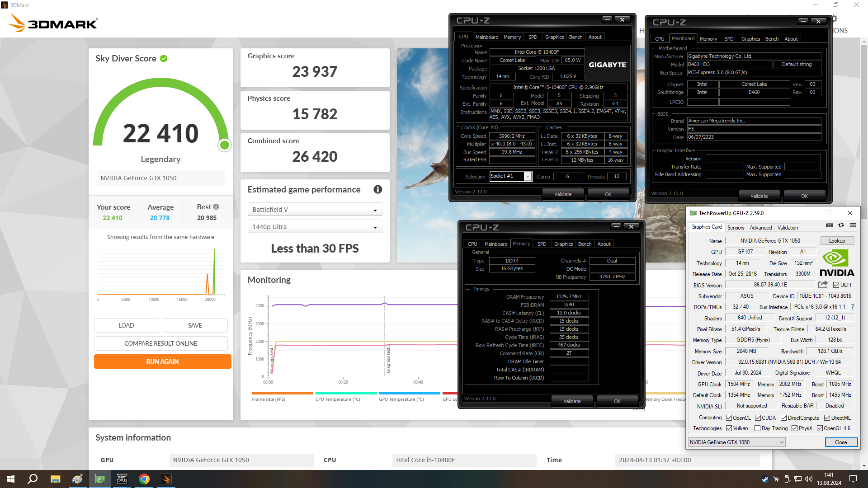Click OK in the CPU-Z CPU window
Image resolution: width=868 pixels, height=488 pixels.
click(x=608, y=194)
